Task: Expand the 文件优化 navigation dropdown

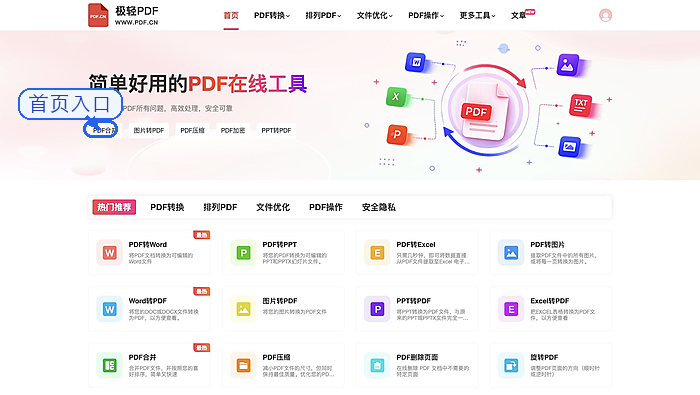Action: point(375,16)
